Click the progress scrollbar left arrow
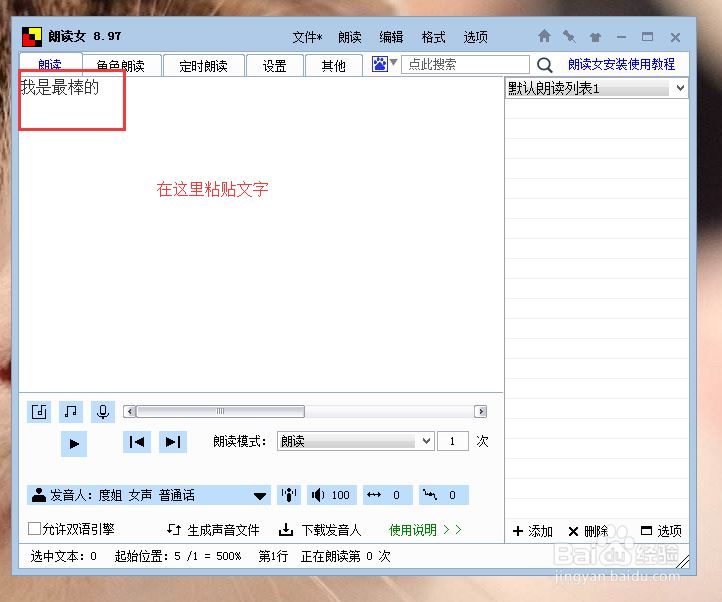 click(130, 411)
